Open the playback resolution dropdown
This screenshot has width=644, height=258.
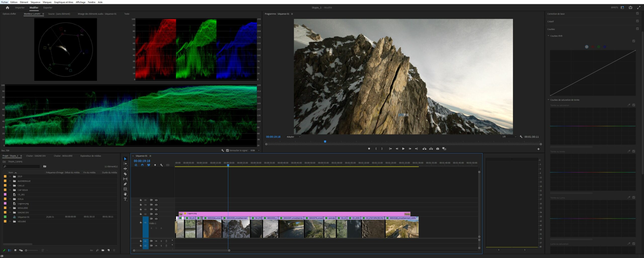pyautogui.click(x=509, y=137)
